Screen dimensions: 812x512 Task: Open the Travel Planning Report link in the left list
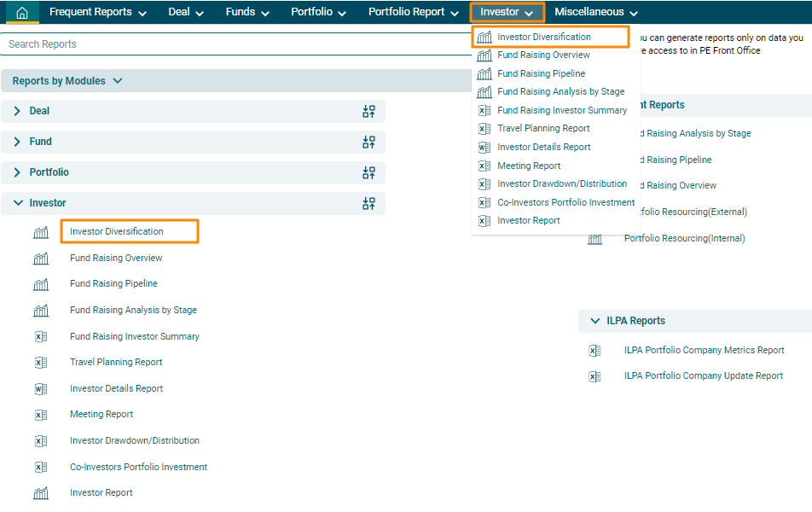click(x=116, y=362)
